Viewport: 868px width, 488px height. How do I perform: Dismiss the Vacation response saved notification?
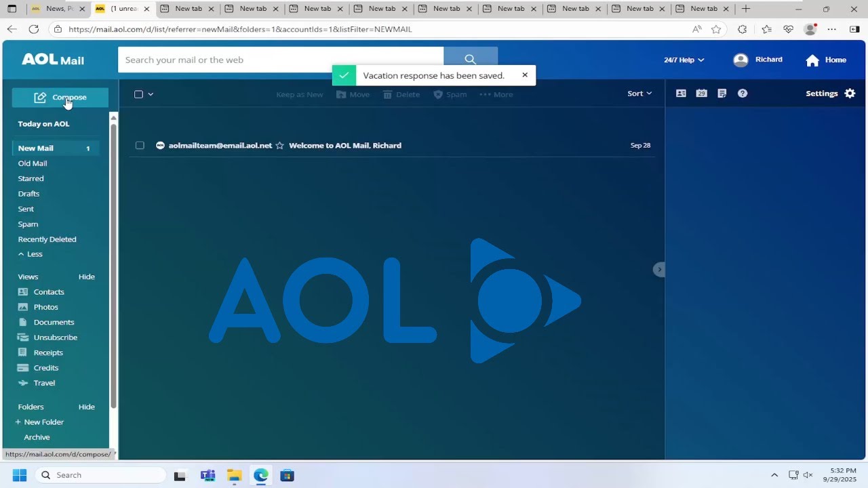point(525,75)
